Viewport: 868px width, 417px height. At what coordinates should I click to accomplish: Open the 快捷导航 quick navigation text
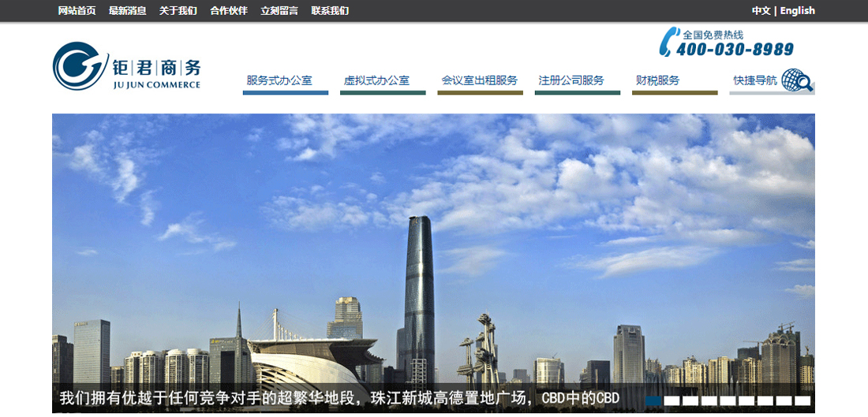[754, 80]
